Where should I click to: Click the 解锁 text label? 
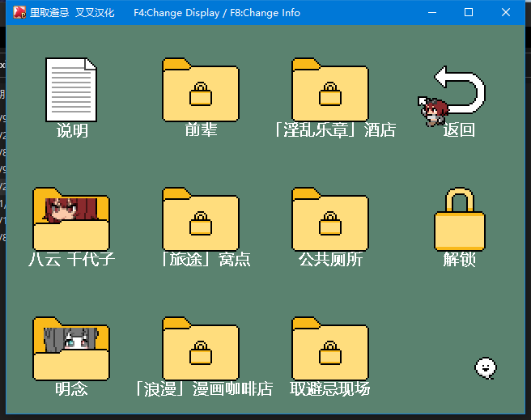(x=459, y=260)
